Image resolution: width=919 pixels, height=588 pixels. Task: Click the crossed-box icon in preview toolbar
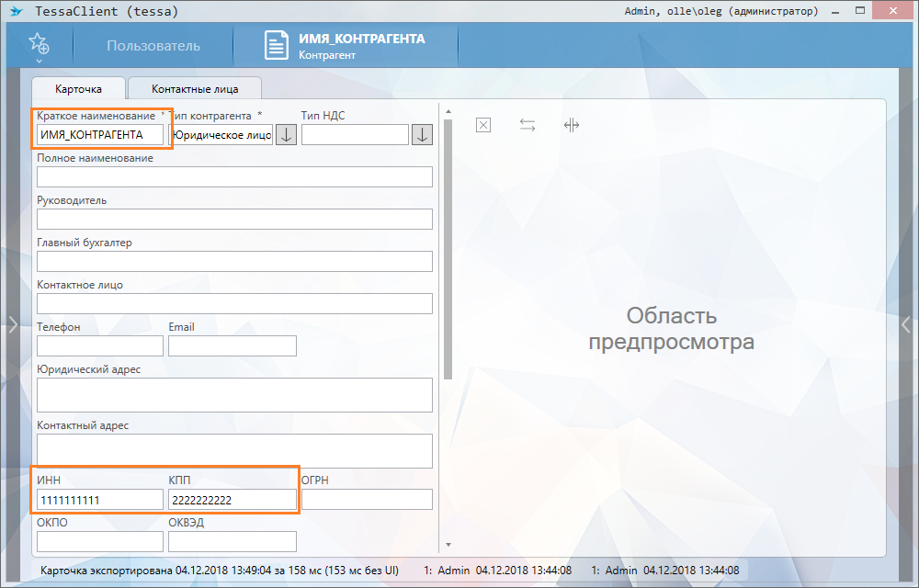tap(483, 125)
